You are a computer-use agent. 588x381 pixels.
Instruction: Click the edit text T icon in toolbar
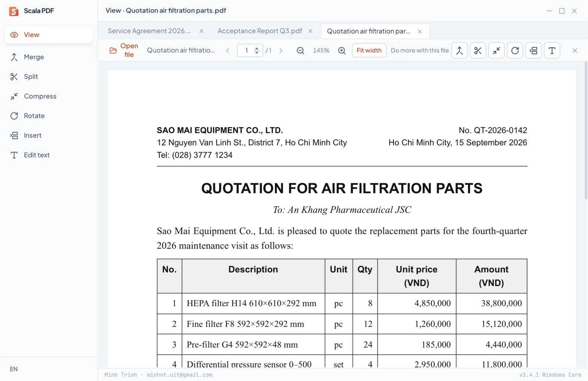tap(552, 50)
